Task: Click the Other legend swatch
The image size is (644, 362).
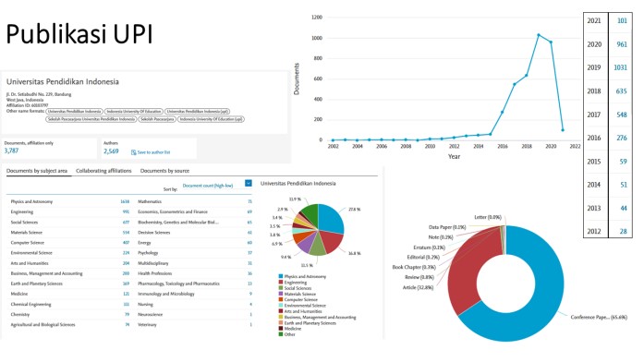Action: (x=281, y=334)
